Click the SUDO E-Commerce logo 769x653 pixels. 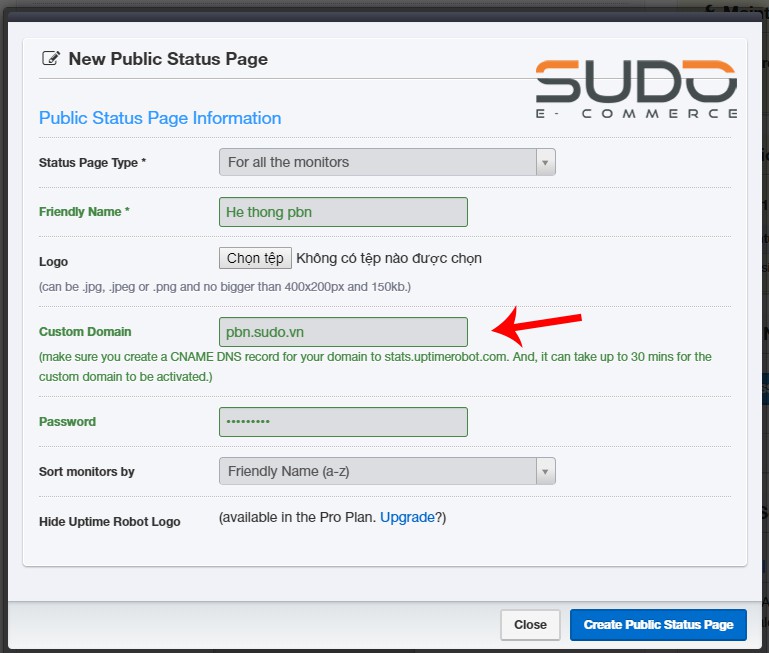636,90
